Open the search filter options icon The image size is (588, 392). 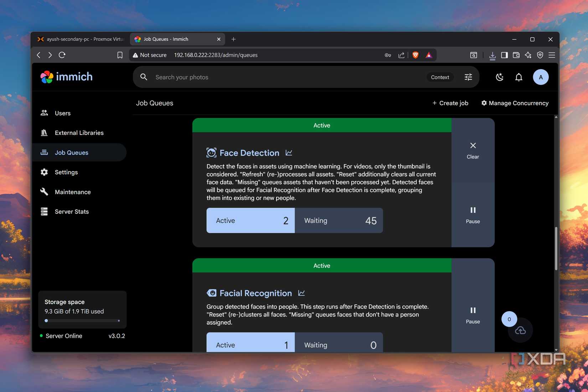[x=468, y=77]
